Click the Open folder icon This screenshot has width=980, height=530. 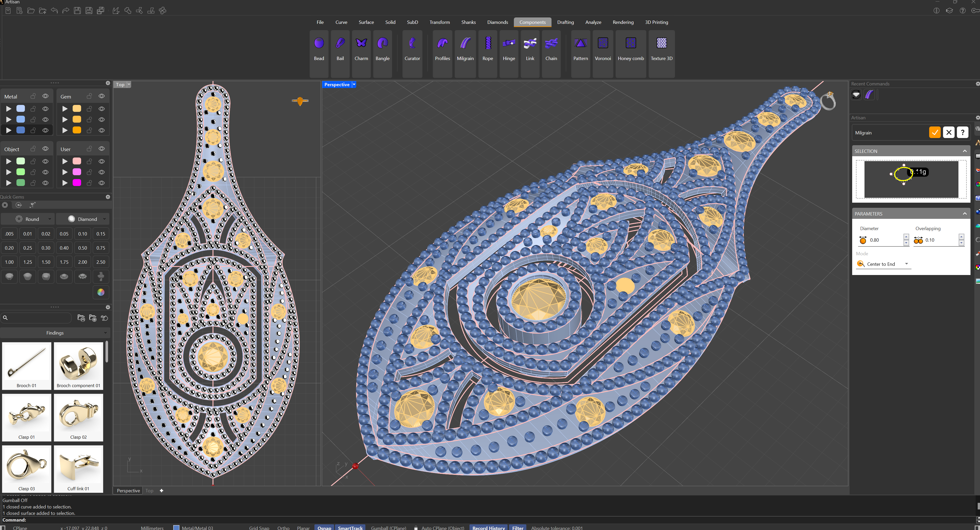[31, 11]
